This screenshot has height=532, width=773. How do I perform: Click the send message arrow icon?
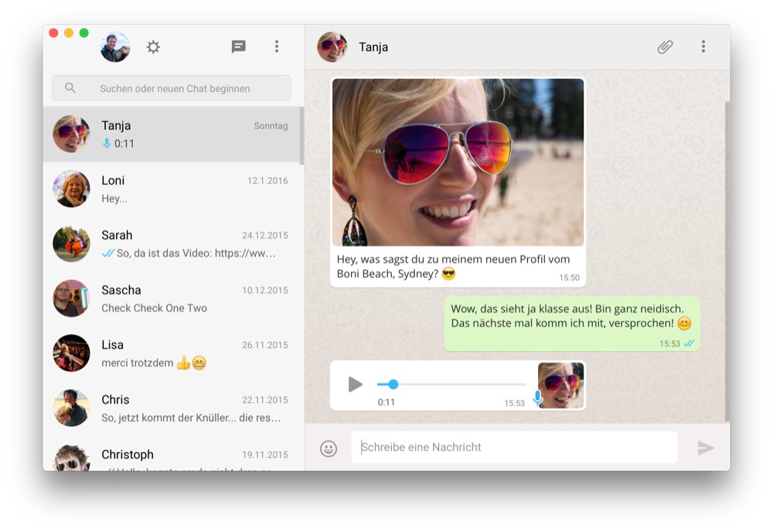tap(705, 448)
